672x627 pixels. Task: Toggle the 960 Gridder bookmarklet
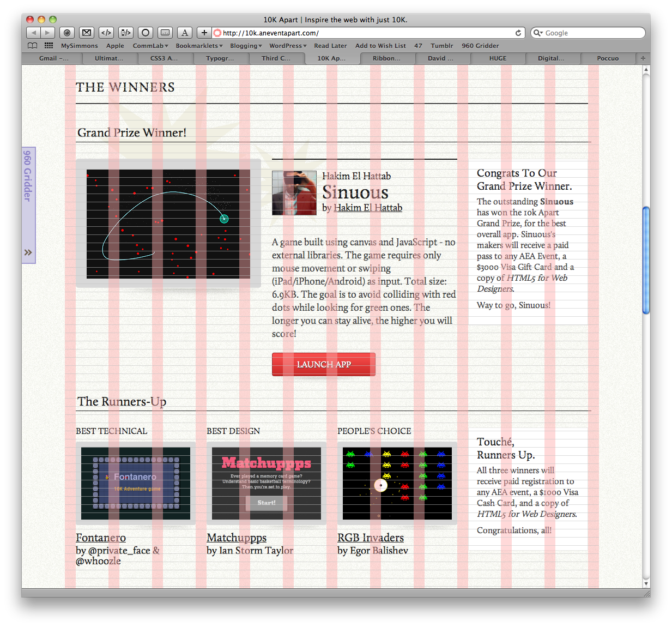pyautogui.click(x=480, y=46)
